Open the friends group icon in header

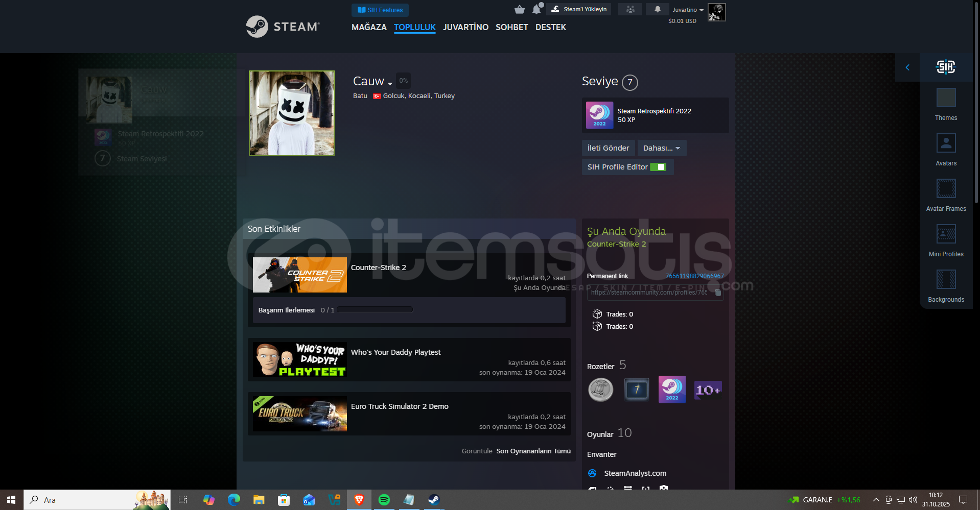[631, 9]
